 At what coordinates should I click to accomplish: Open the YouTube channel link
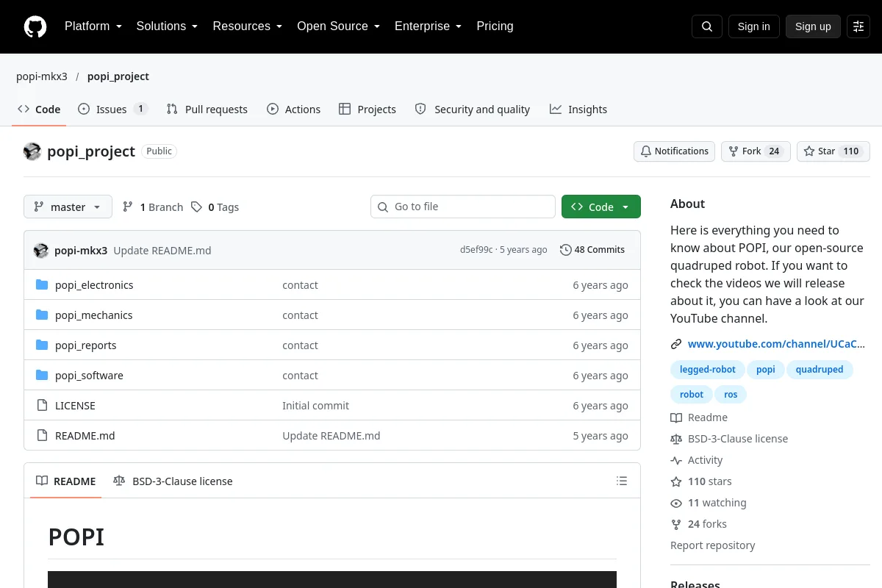(x=776, y=344)
